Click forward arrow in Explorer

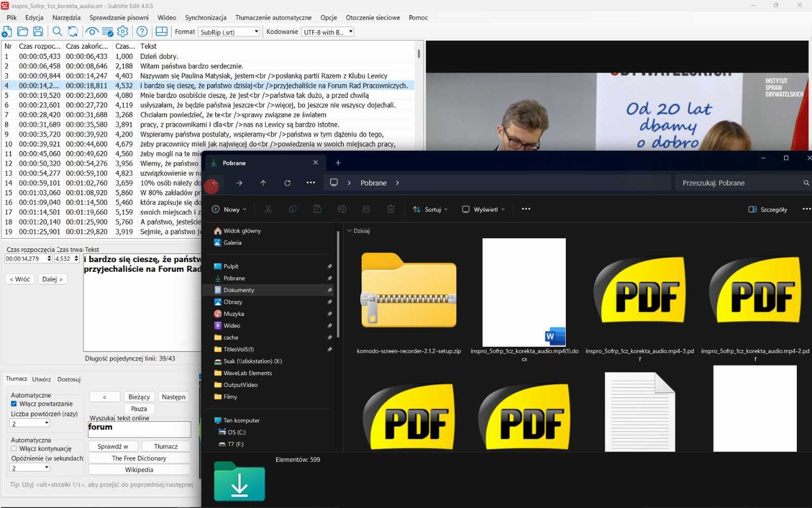click(239, 183)
